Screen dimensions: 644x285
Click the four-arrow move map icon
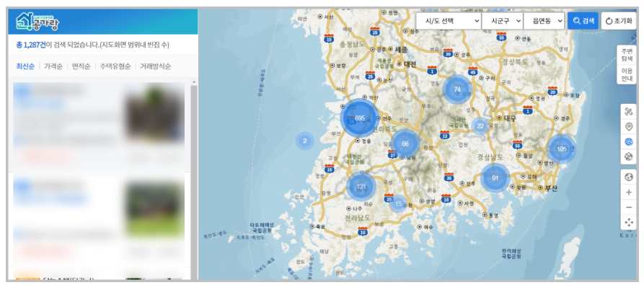point(628,222)
